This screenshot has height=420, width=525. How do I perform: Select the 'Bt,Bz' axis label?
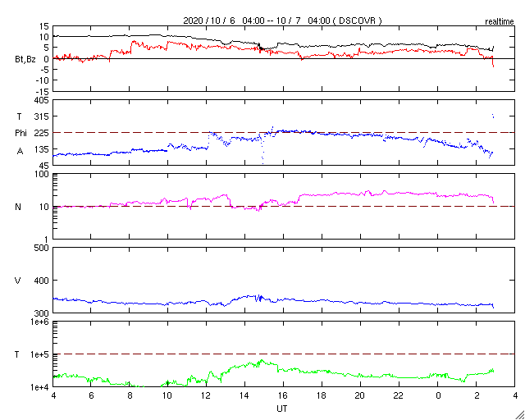click(25, 61)
